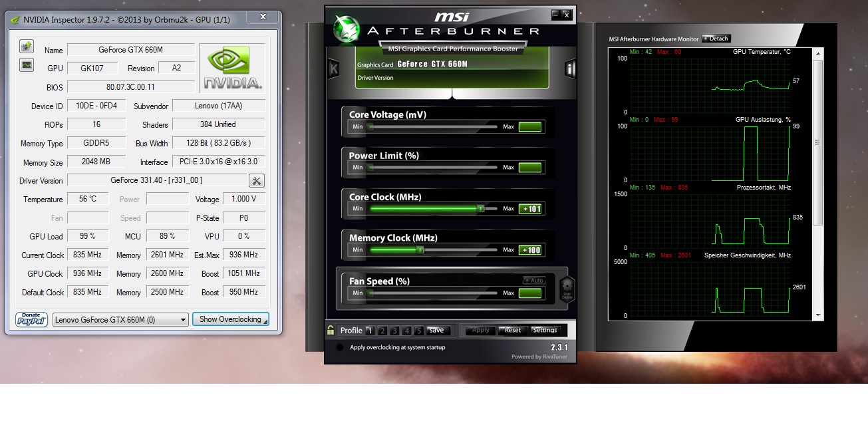The width and height of the screenshot is (868, 431).
Task: Click the Apply button in Afterburner
Action: point(480,330)
